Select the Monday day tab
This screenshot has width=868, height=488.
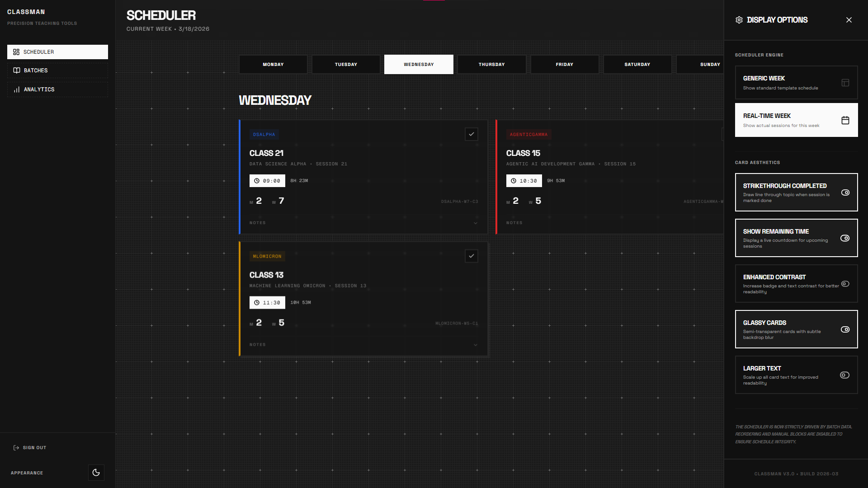(x=273, y=64)
